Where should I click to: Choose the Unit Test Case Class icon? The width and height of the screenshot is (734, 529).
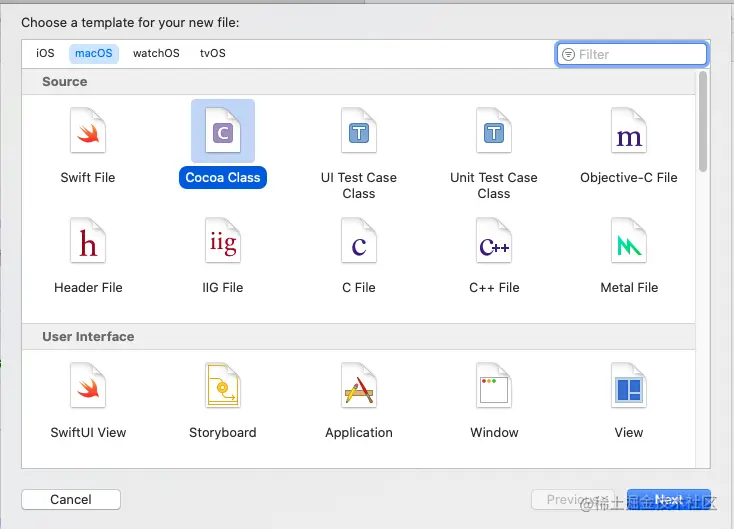click(x=493, y=130)
